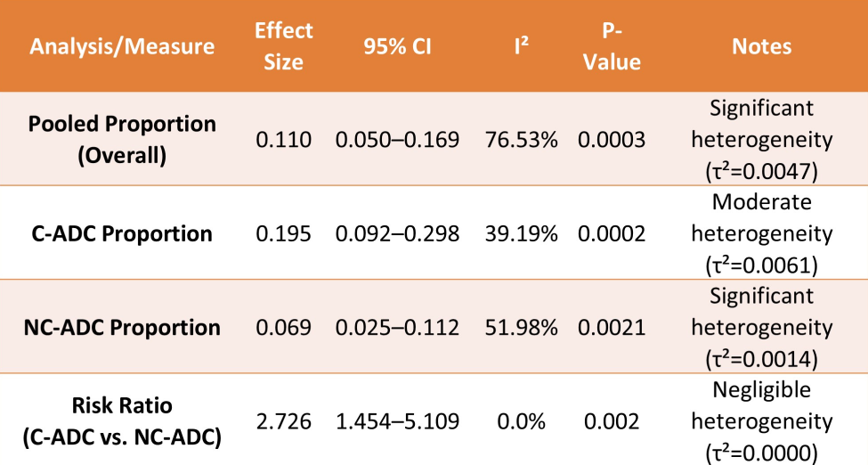Click the NC-ADC Proportion row label

click(122, 327)
